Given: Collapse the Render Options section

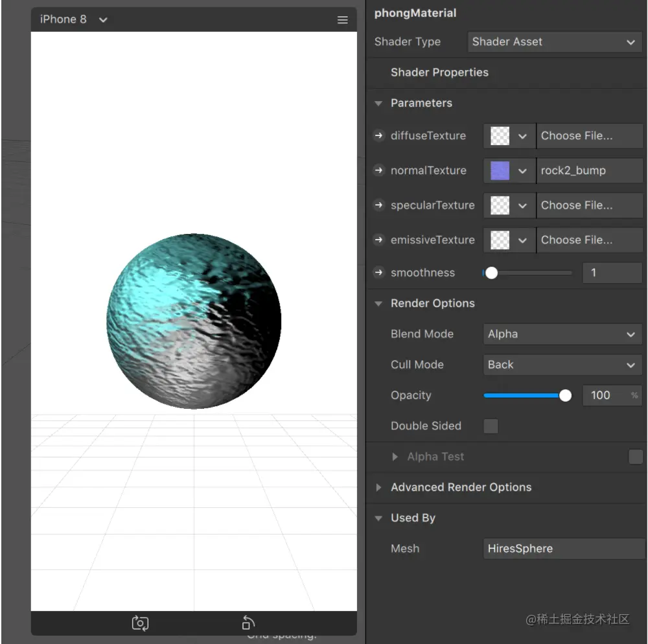Looking at the screenshot, I should tap(378, 304).
